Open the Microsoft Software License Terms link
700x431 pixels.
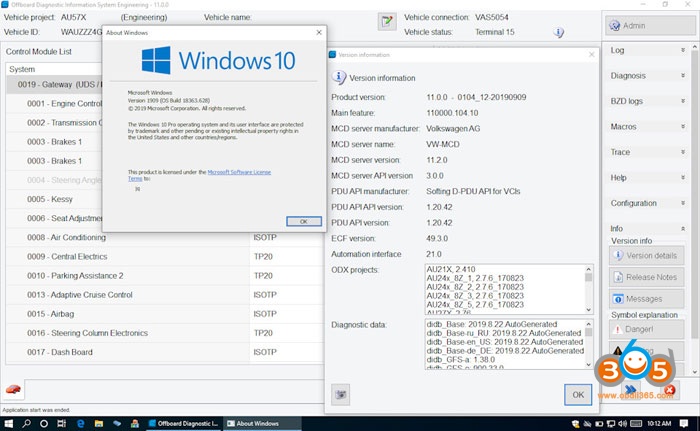pos(238,172)
